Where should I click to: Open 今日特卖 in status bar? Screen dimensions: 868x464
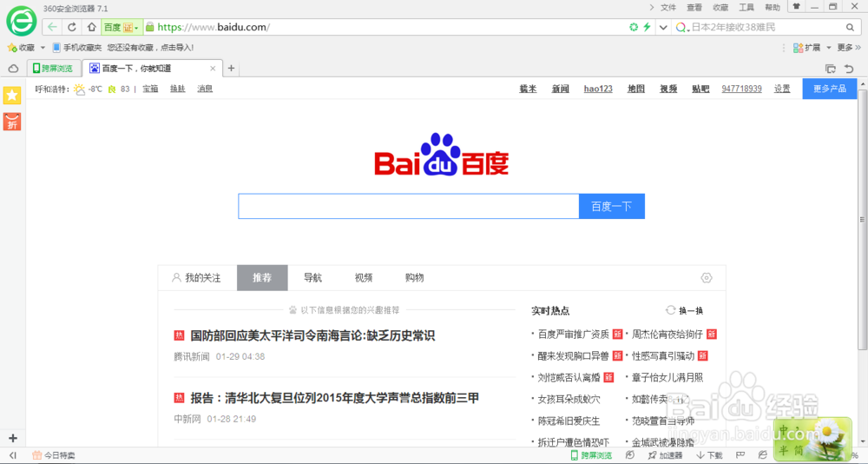coord(54,455)
